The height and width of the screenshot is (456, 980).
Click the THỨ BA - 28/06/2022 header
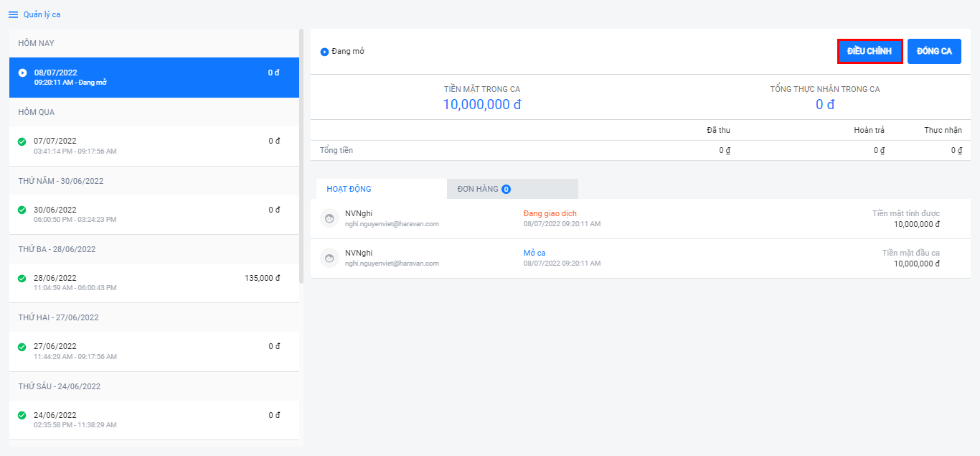point(57,249)
